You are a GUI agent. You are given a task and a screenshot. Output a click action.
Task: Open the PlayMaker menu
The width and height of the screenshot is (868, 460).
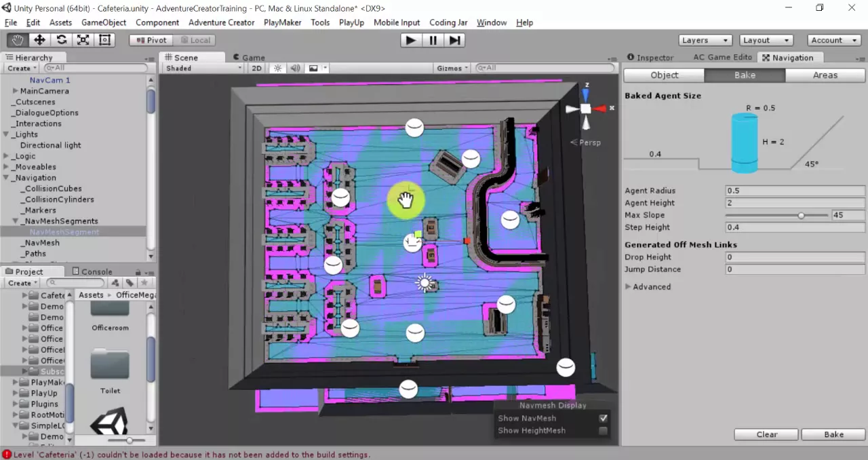tap(282, 22)
